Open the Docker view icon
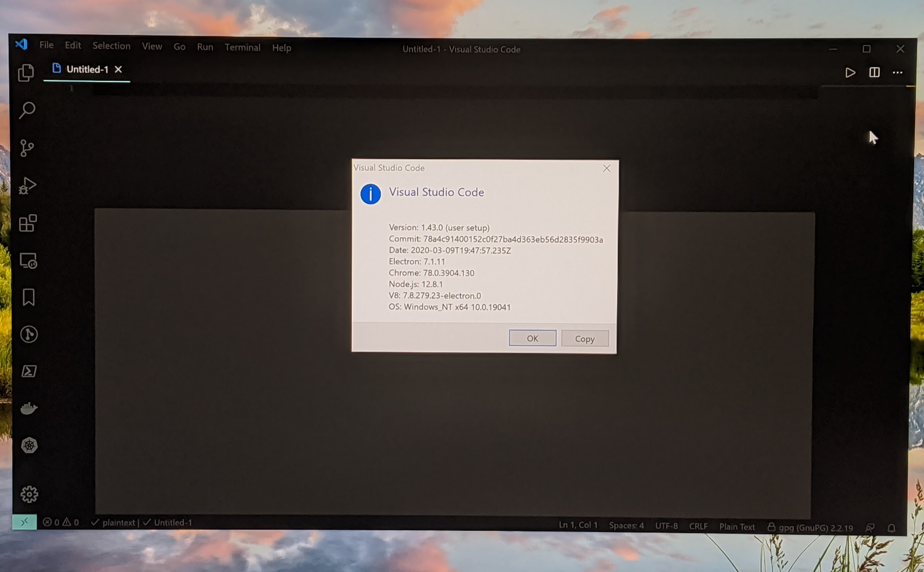The height and width of the screenshot is (572, 924). coord(29,408)
